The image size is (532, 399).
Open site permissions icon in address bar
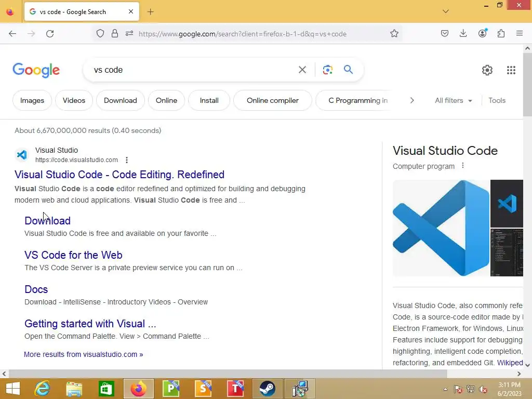tap(129, 34)
